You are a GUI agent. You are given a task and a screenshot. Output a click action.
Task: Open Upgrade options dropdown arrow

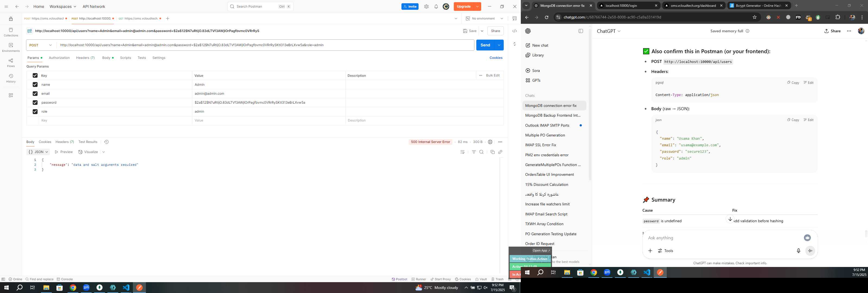coord(477,7)
